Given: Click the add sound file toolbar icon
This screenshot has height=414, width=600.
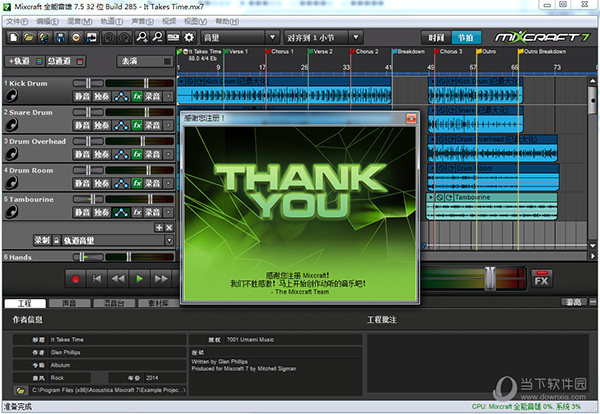Looking at the screenshot, I should point(44,37).
